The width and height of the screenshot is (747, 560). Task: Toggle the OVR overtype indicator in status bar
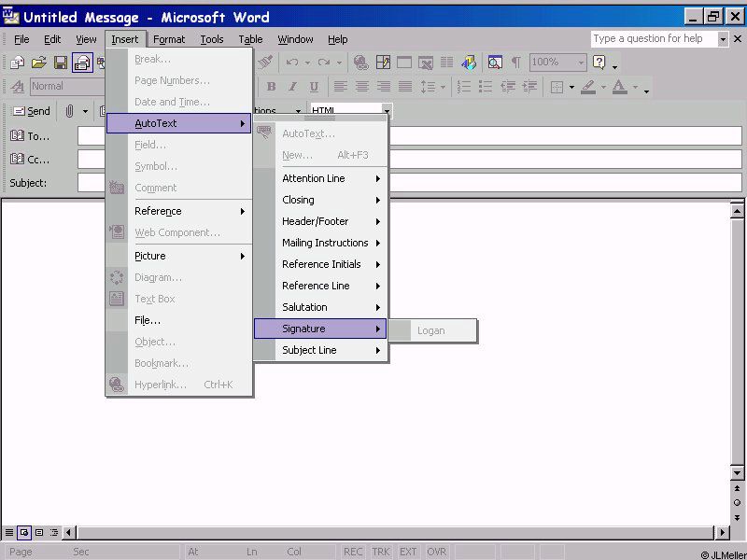[435, 552]
